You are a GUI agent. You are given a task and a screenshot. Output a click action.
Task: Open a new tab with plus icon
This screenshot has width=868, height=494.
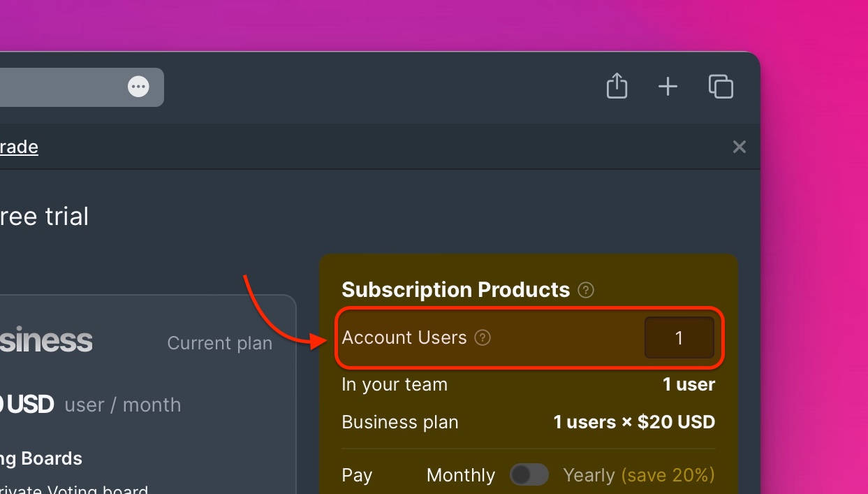668,87
